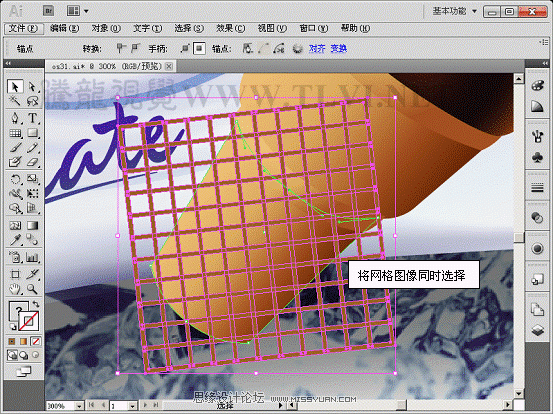
Task: Choose the Blob Brush tool
Action: coord(15,162)
